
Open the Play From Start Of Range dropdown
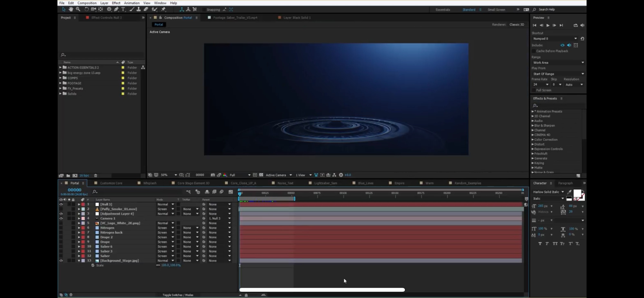(558, 74)
